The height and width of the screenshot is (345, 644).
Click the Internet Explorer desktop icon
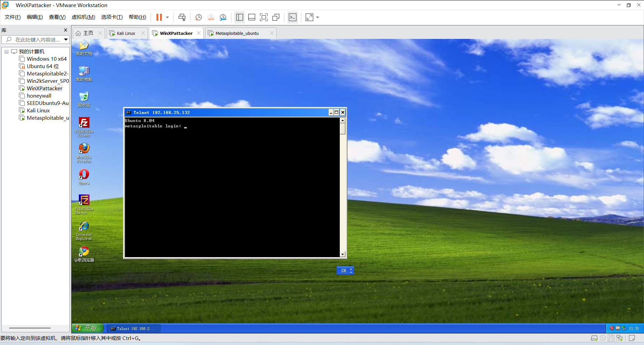[x=84, y=230]
